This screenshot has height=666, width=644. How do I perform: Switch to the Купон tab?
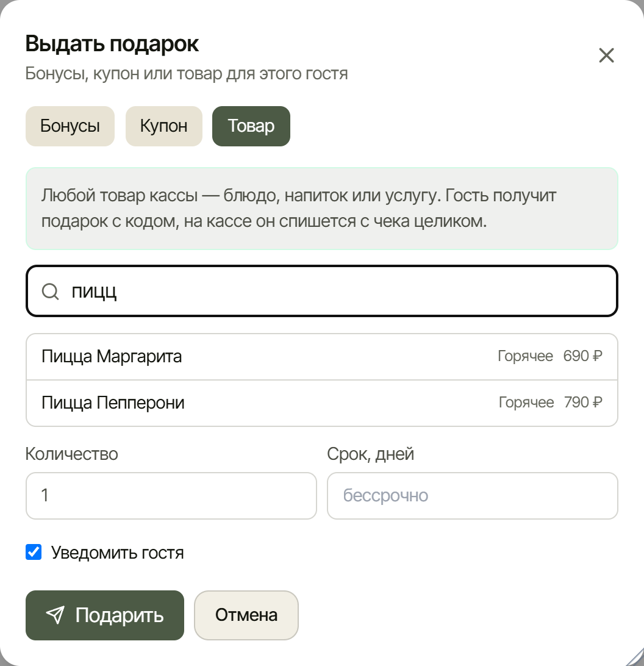pyautogui.click(x=164, y=126)
